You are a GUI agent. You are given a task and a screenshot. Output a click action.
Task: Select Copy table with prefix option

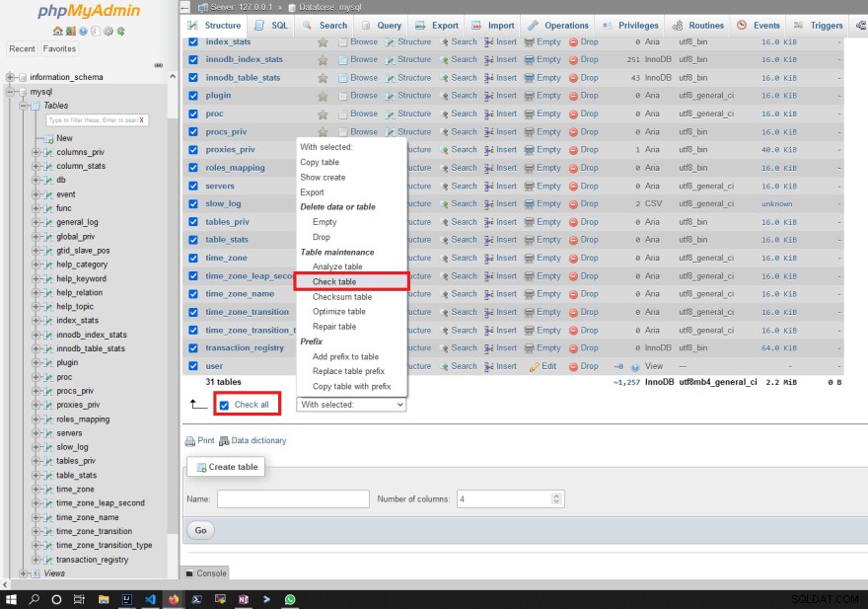351,386
